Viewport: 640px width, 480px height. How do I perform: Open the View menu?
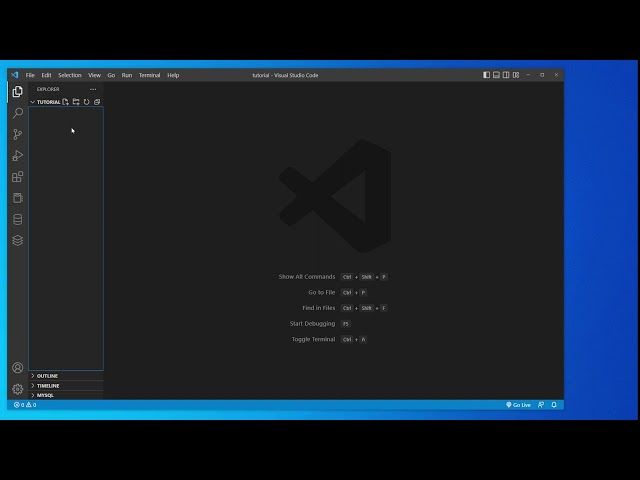click(94, 75)
